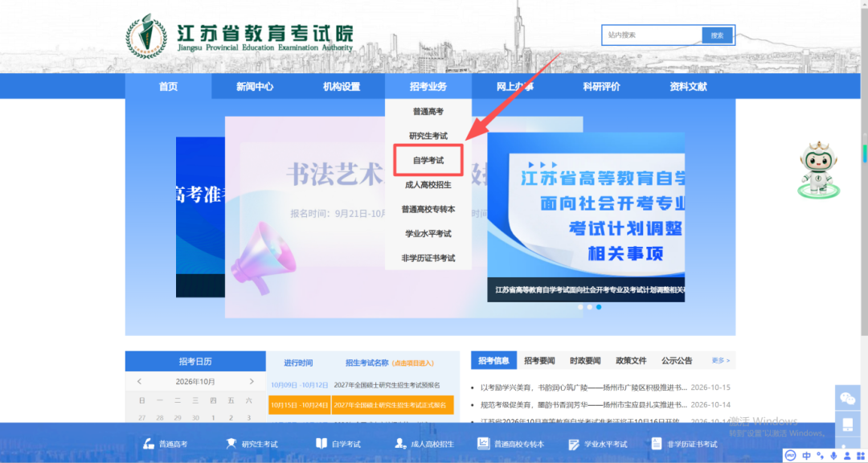Click the first carousel indicator dot
Viewport: 868px width, 463px height.
tap(581, 307)
